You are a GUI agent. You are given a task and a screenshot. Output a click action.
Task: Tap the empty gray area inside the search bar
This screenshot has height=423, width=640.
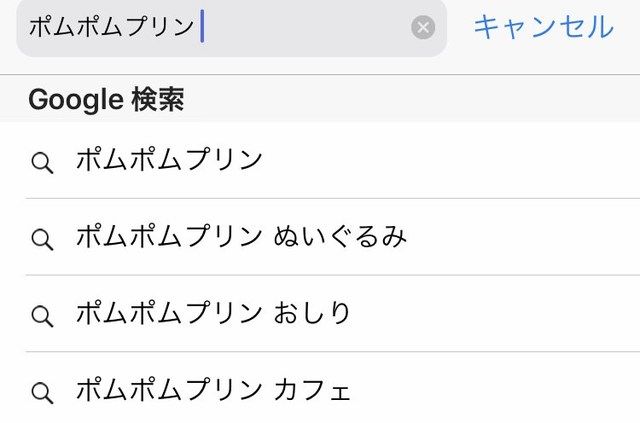click(x=306, y=27)
